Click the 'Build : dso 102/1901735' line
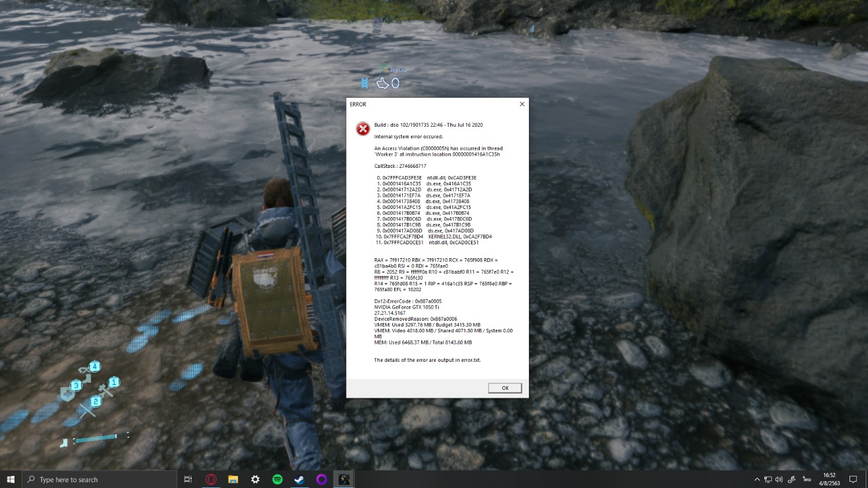This screenshot has height=488, width=868. (428, 125)
